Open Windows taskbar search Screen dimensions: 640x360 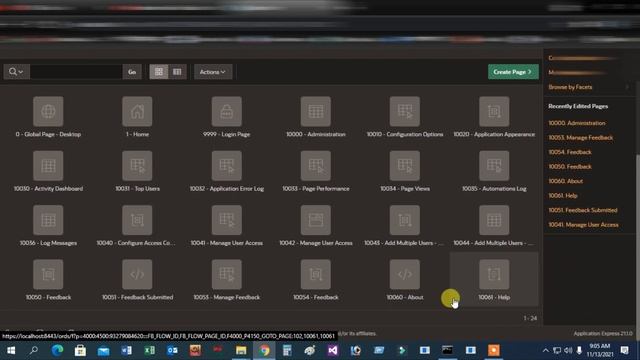pos(34,350)
